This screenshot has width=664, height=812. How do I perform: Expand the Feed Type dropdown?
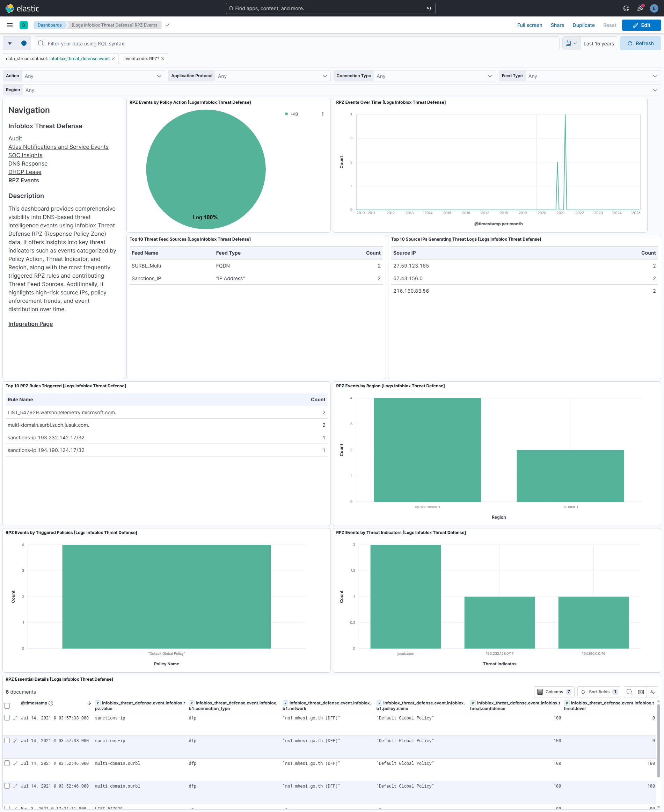tap(593, 76)
